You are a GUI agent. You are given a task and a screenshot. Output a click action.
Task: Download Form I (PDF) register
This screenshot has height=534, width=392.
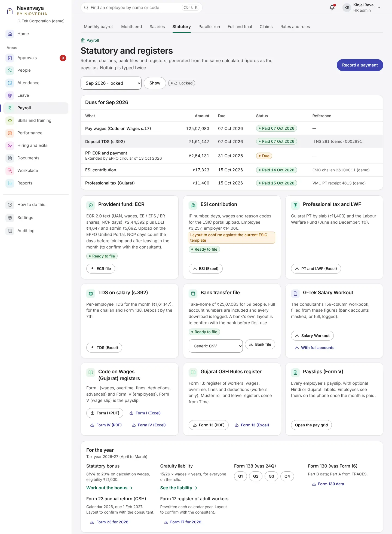(105, 413)
